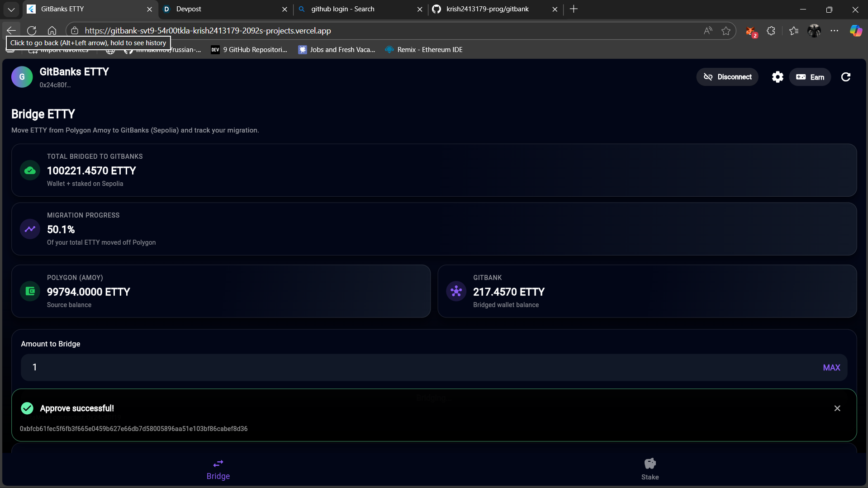Click the 217.4570 ETTY bridged balance
Image resolution: width=868 pixels, height=488 pixels.
(509, 292)
